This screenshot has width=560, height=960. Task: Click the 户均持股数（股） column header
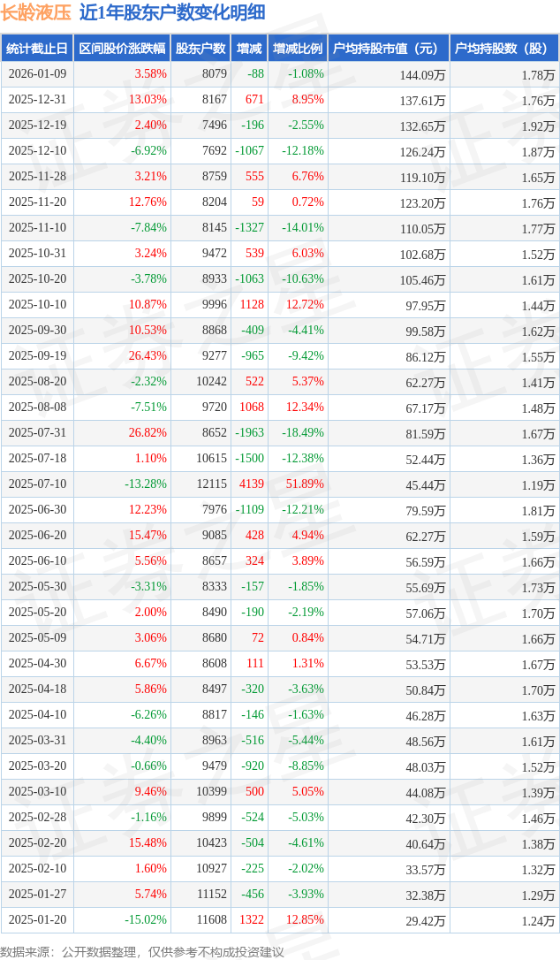click(504, 49)
